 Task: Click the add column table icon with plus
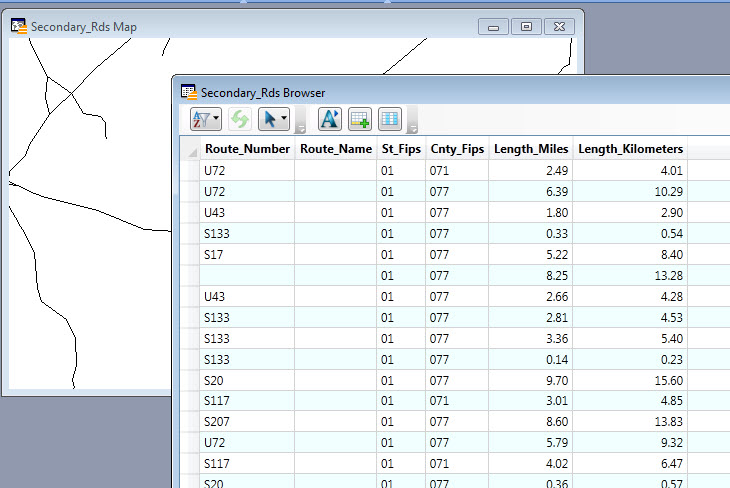tap(360, 119)
